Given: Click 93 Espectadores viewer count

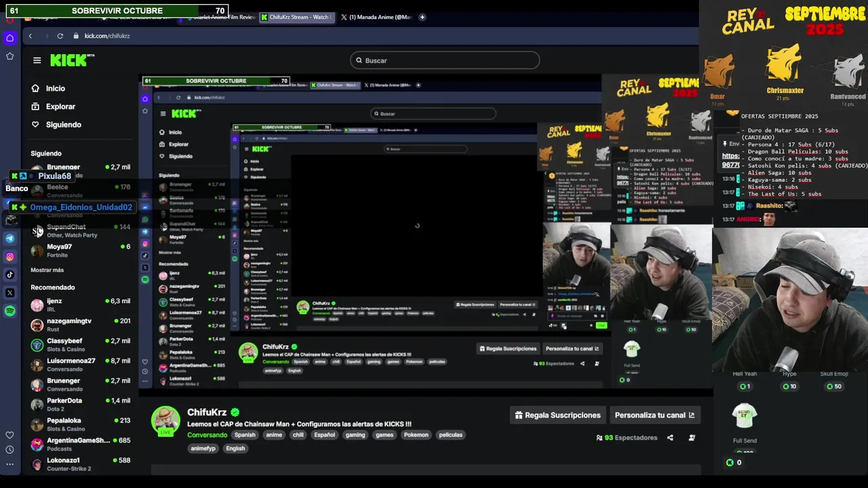Looking at the screenshot, I should pyautogui.click(x=627, y=438).
